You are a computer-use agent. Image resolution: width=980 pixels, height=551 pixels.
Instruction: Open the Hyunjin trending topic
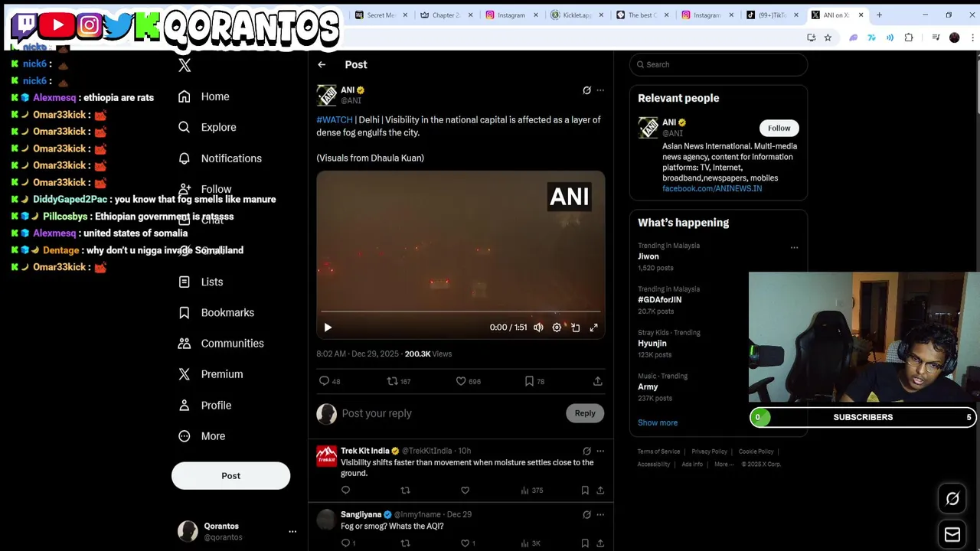point(654,344)
